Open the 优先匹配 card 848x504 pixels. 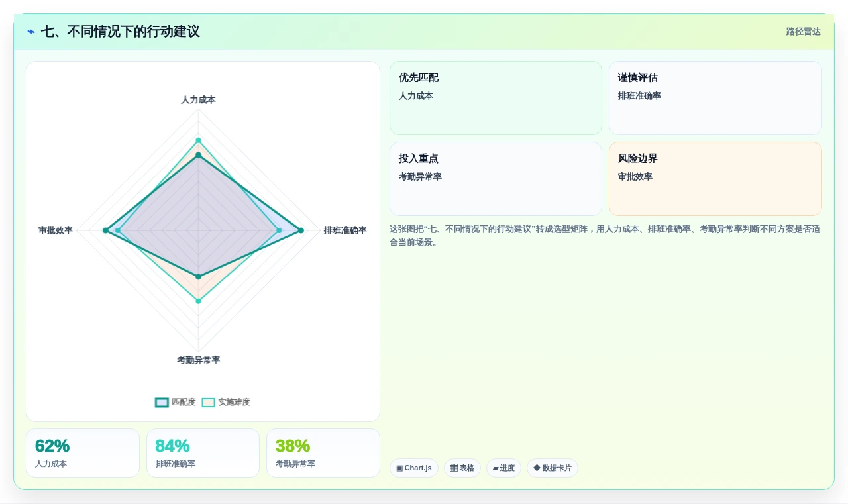point(496,98)
